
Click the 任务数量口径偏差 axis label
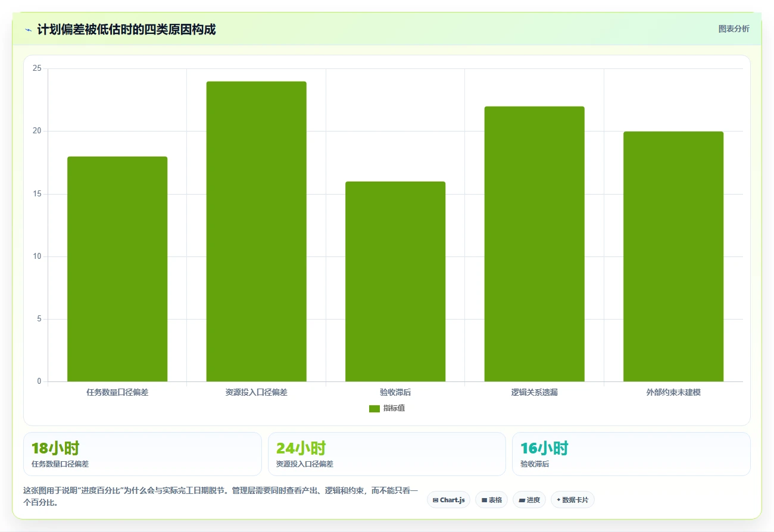click(117, 393)
